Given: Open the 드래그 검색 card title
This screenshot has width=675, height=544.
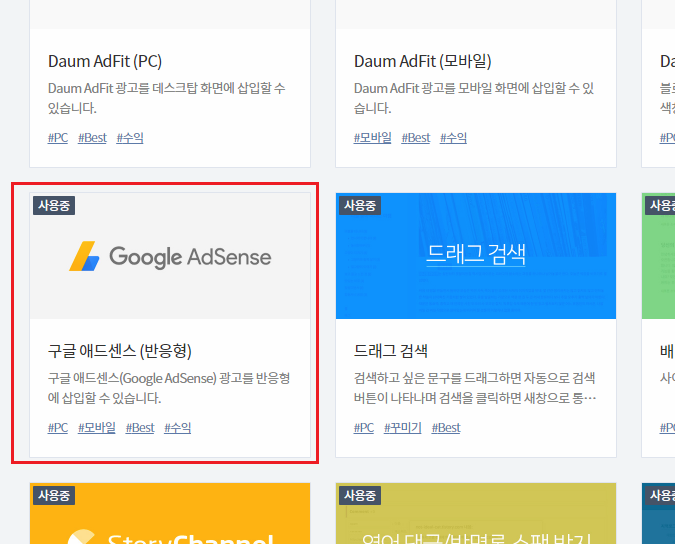Looking at the screenshot, I should (390, 351).
